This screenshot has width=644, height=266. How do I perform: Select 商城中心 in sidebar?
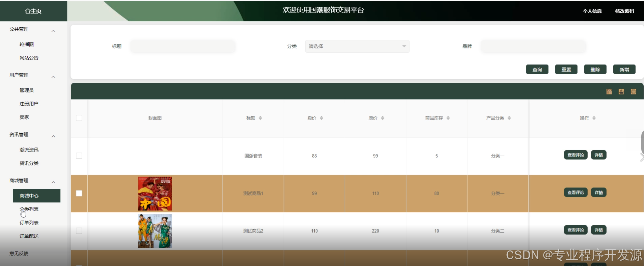click(36, 195)
